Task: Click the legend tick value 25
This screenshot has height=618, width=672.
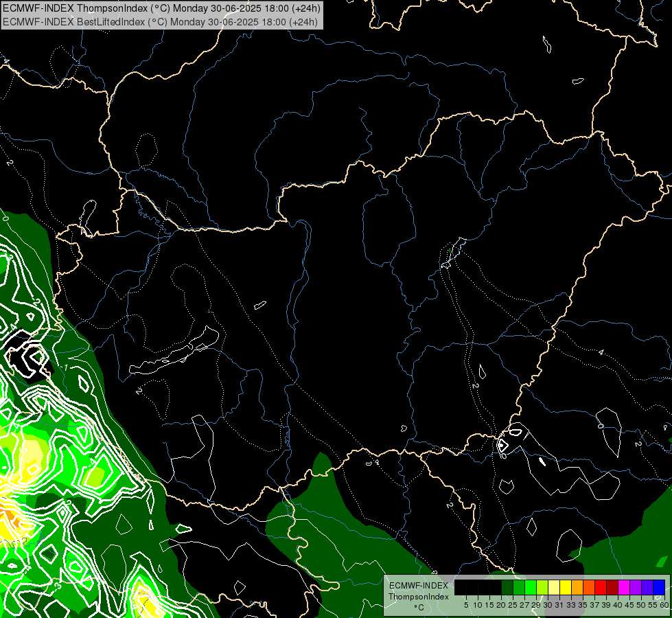Action: click(x=513, y=605)
